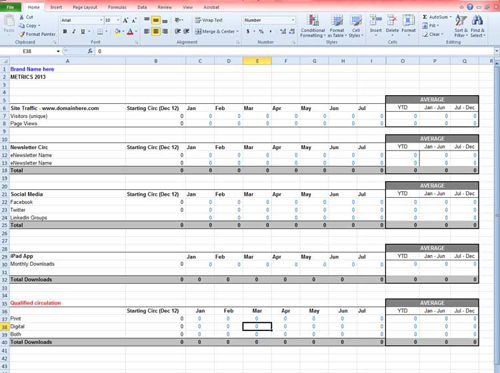Toggle Bold formatting
The width and height of the screenshot is (500, 373).
(65, 31)
